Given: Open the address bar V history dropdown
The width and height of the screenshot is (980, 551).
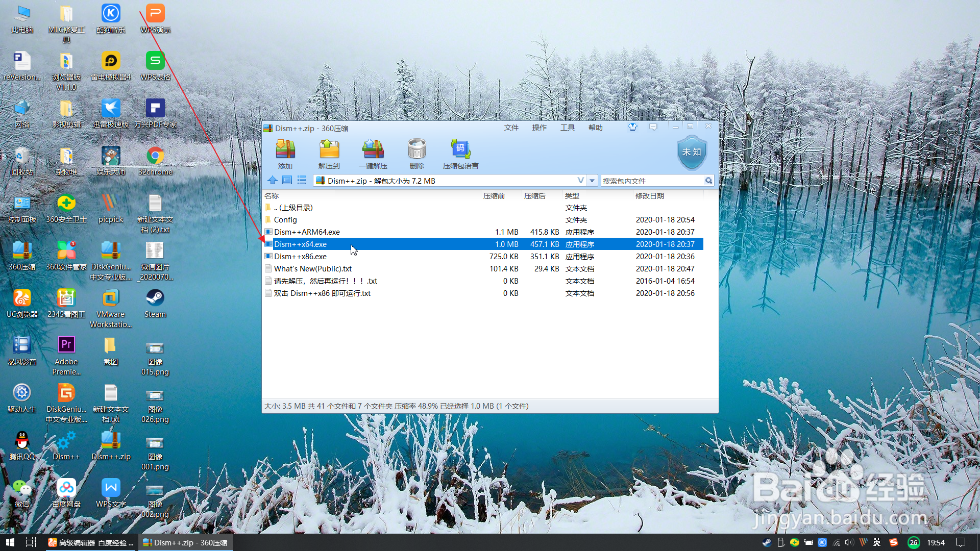Looking at the screenshot, I should [x=580, y=180].
